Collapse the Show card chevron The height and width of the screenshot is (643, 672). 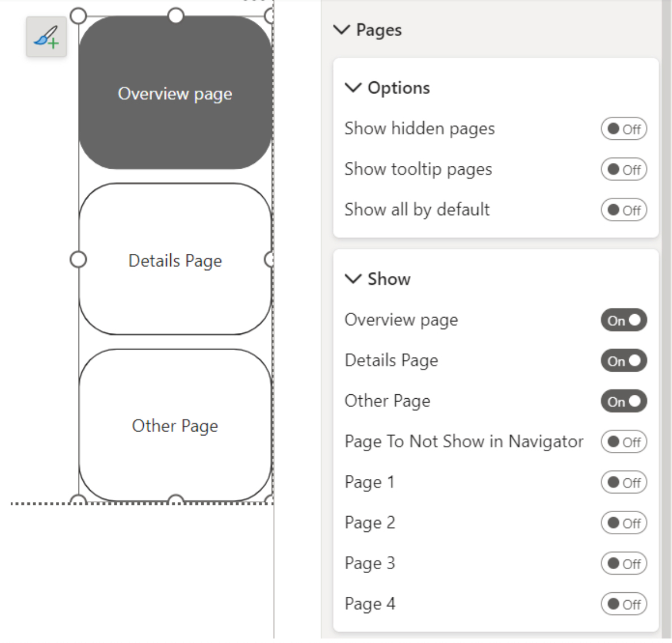coord(353,279)
